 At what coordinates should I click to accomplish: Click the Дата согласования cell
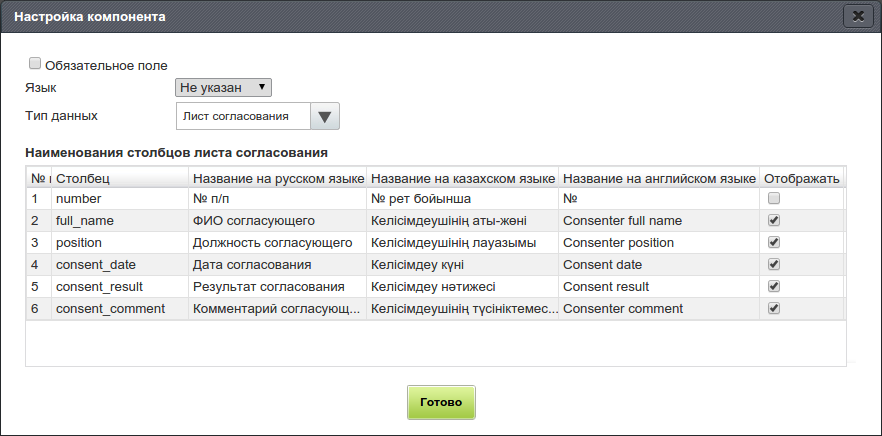[x=277, y=264]
